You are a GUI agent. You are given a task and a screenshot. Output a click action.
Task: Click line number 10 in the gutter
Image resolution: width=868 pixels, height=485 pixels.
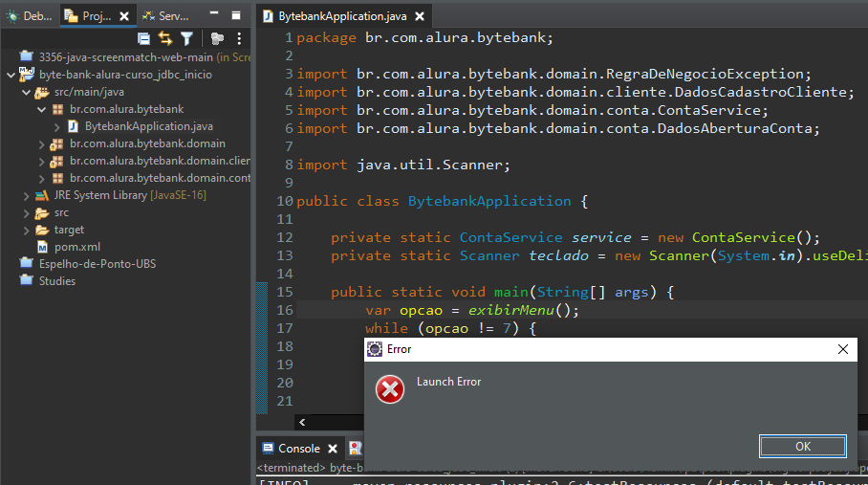pos(285,201)
